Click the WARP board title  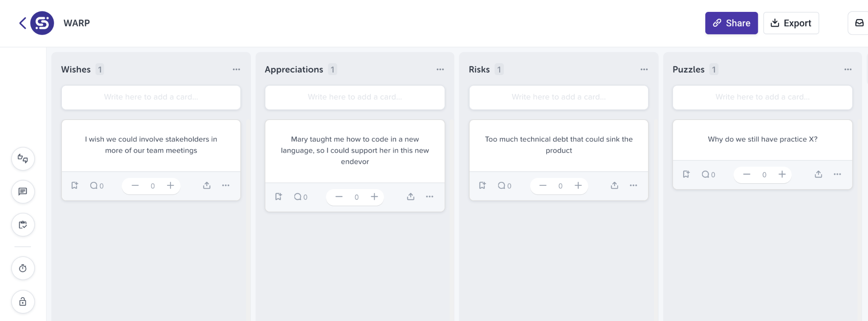coord(76,23)
